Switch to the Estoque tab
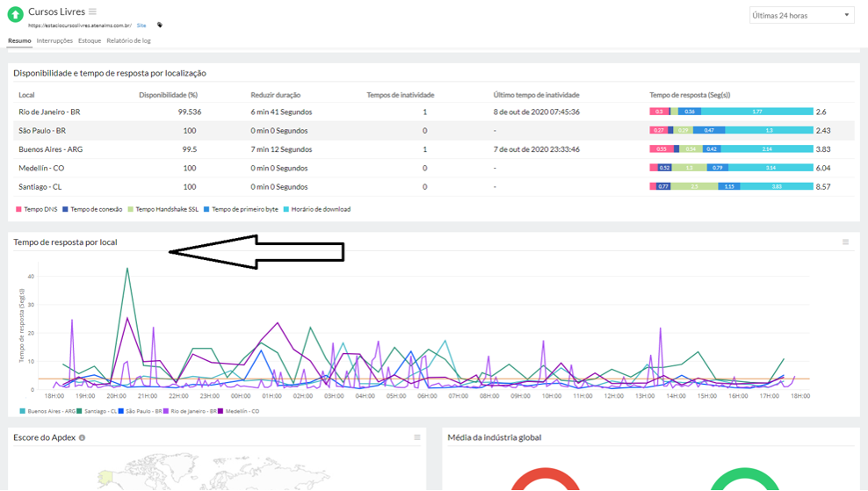Viewport: 868px width, 491px height. (90, 41)
